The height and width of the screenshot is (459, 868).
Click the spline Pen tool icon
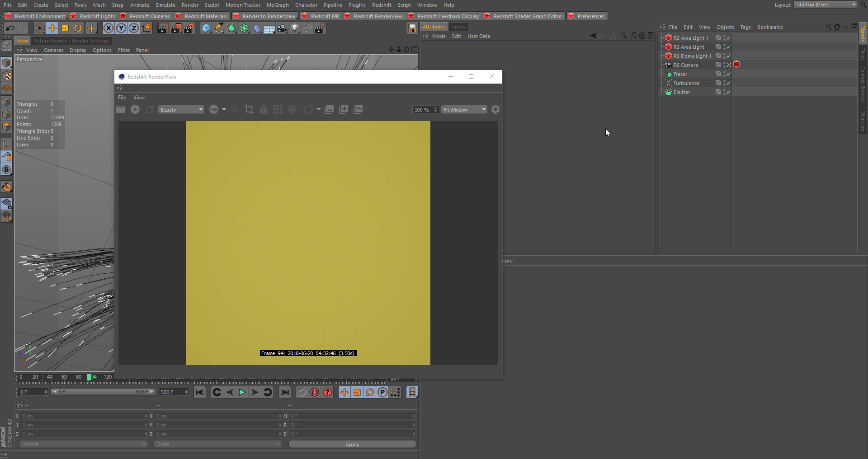point(219,28)
